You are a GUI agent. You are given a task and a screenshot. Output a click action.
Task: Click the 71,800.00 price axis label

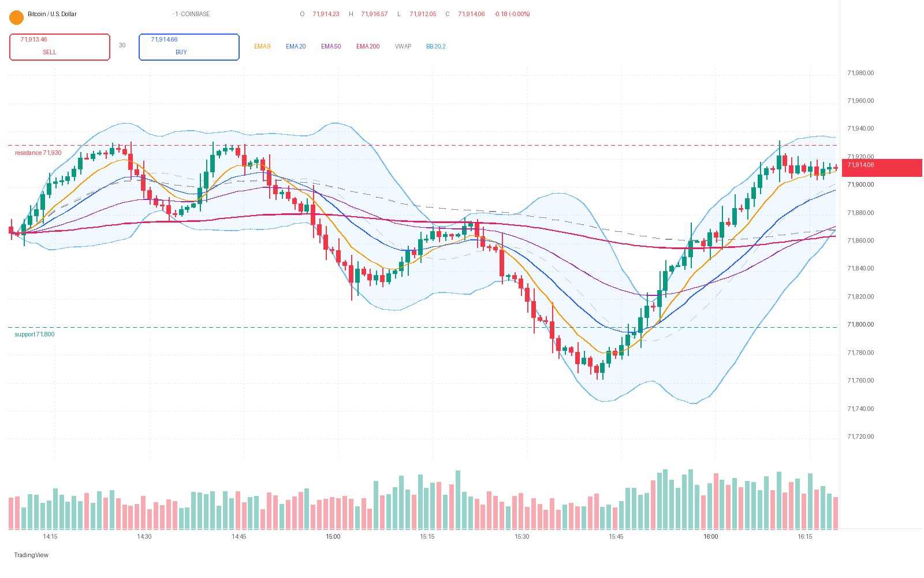[860, 324]
